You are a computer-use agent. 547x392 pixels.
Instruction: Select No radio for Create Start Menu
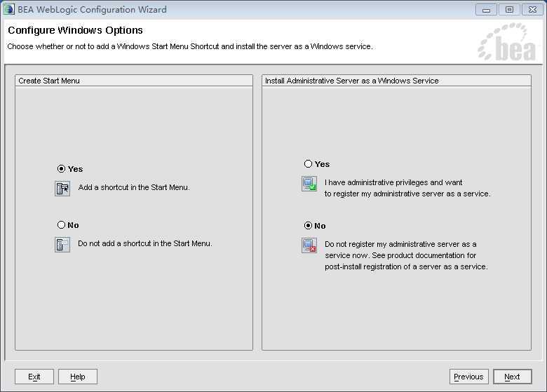point(62,225)
